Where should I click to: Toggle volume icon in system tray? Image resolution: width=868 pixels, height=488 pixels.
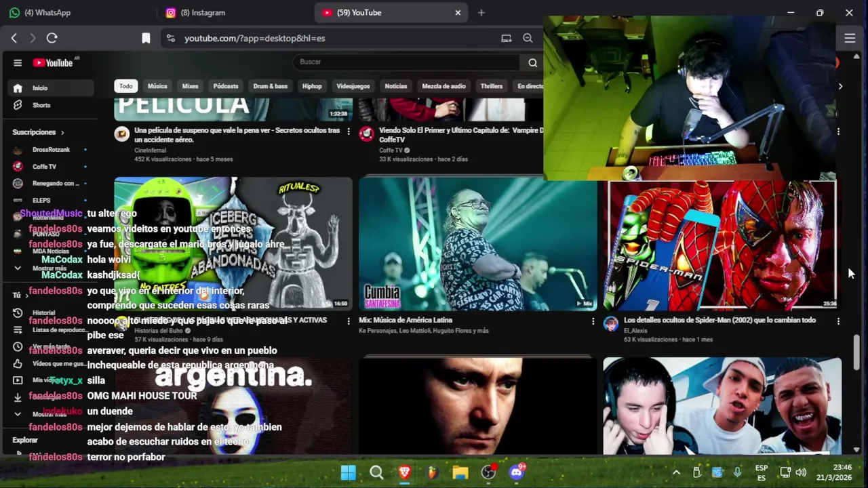[801, 472]
